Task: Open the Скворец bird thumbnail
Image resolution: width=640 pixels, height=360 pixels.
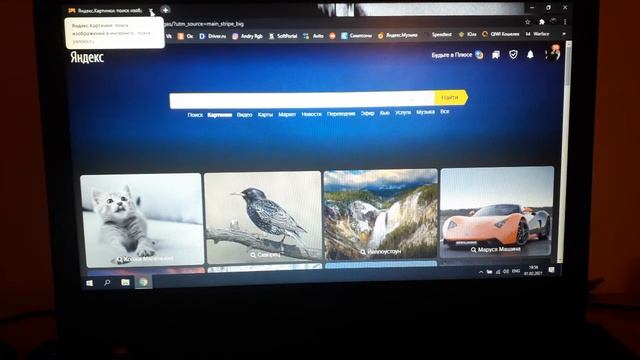Action: (263, 218)
